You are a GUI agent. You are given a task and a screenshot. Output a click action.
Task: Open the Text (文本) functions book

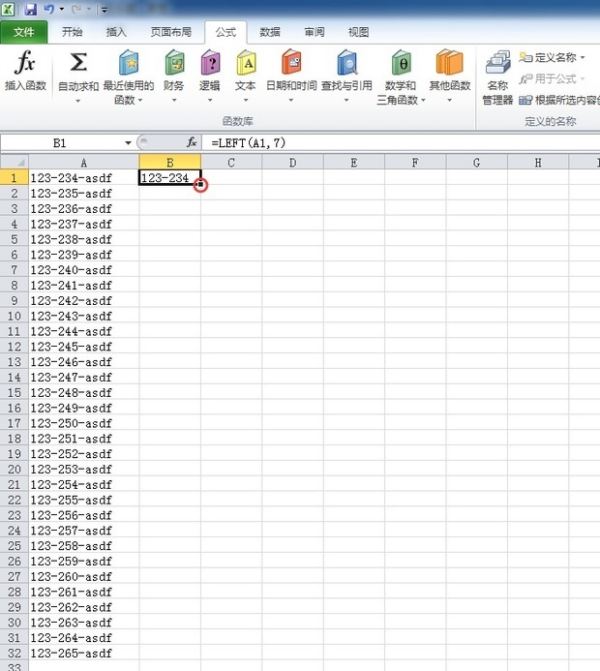point(246,66)
